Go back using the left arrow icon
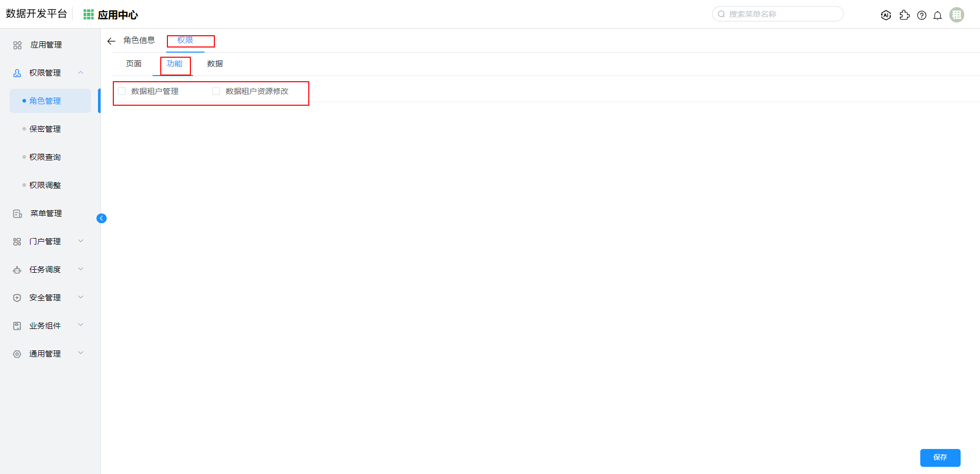The image size is (980, 474). [x=111, y=41]
